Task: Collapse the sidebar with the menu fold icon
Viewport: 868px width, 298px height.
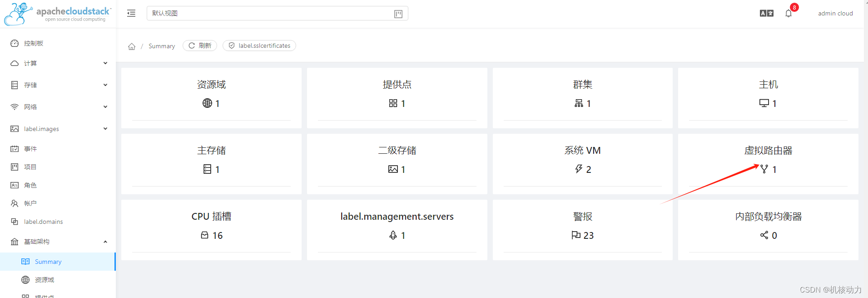Action: tap(131, 13)
